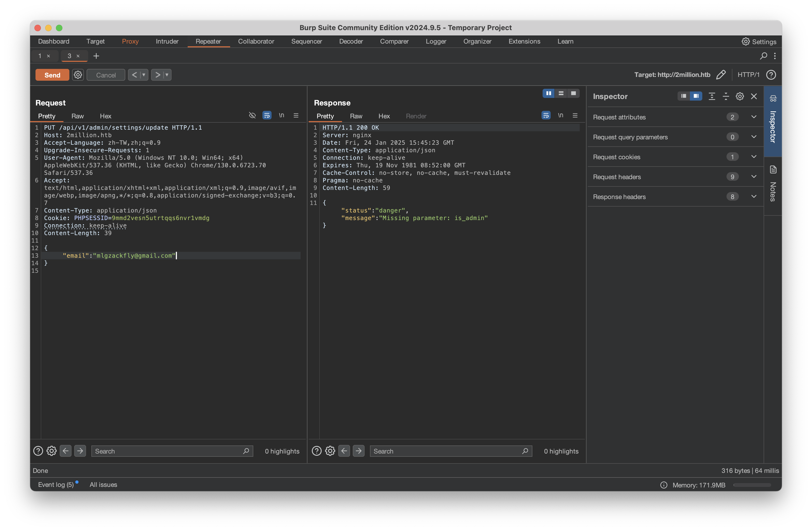Expand Request cookies section in Inspector
This screenshot has height=531, width=812.
click(x=754, y=157)
